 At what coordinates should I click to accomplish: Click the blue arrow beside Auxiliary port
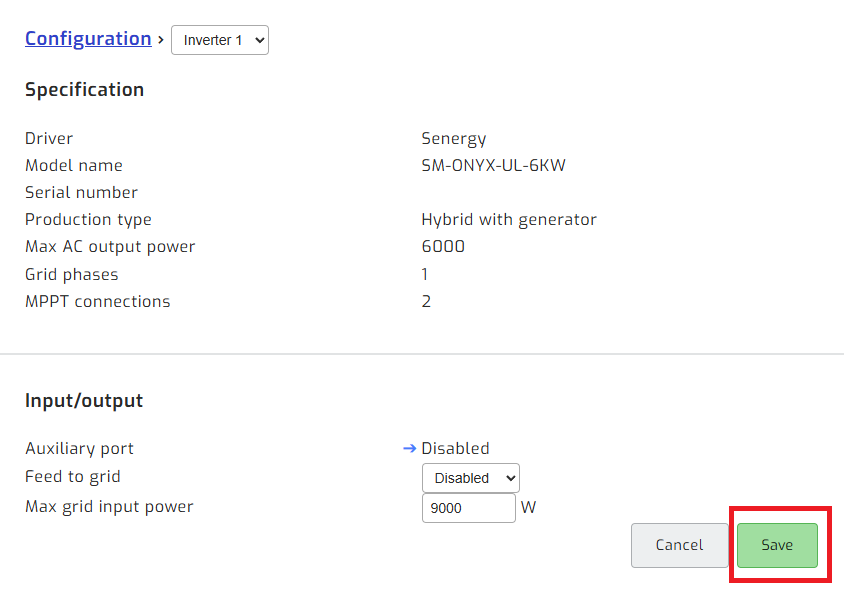coord(410,448)
